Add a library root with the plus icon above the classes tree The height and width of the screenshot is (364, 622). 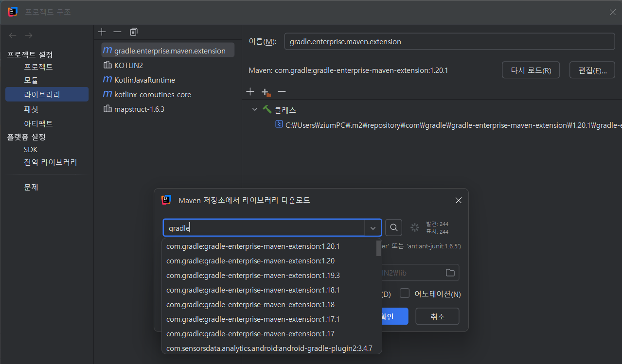point(250,91)
